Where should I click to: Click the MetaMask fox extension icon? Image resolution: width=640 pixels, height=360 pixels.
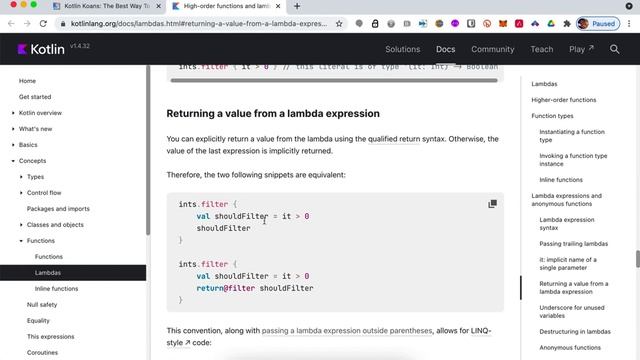click(503, 24)
